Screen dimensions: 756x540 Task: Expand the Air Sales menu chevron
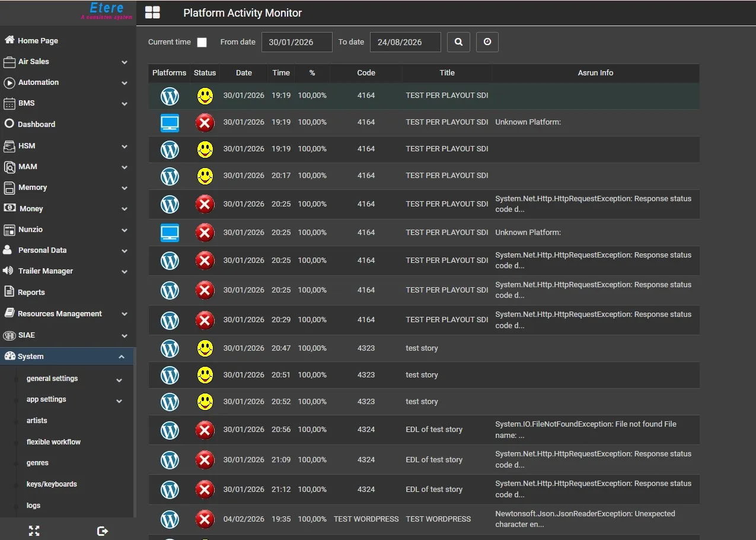(125, 62)
